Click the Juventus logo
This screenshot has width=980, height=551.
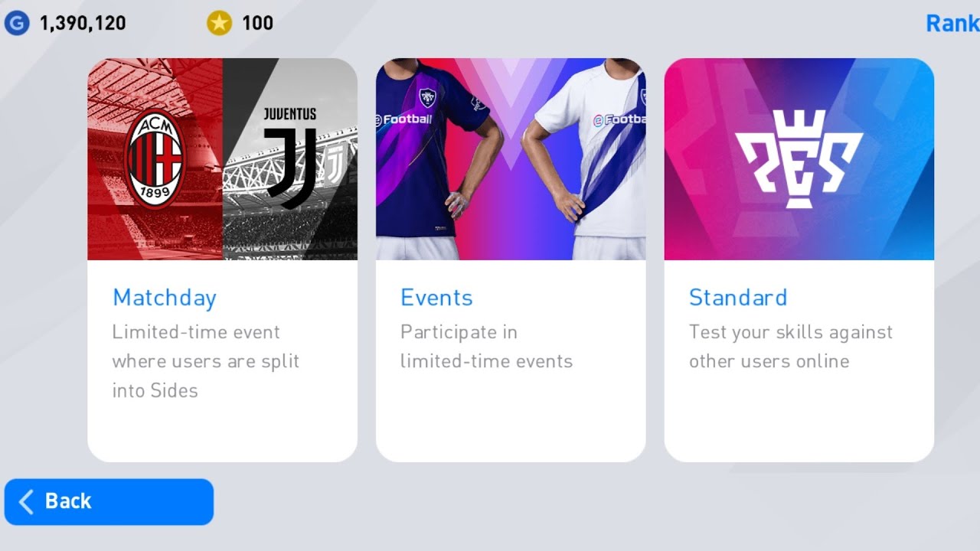pyautogui.click(x=289, y=158)
